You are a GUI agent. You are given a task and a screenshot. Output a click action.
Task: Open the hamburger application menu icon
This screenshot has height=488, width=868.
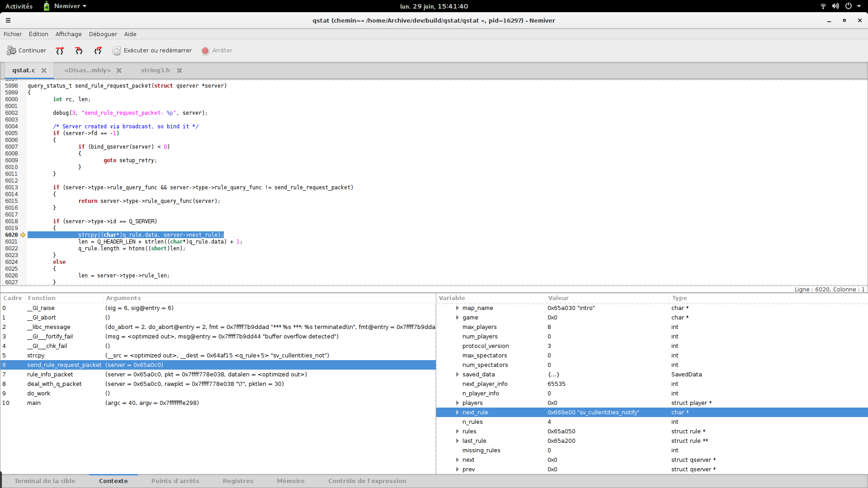tap(8, 20)
